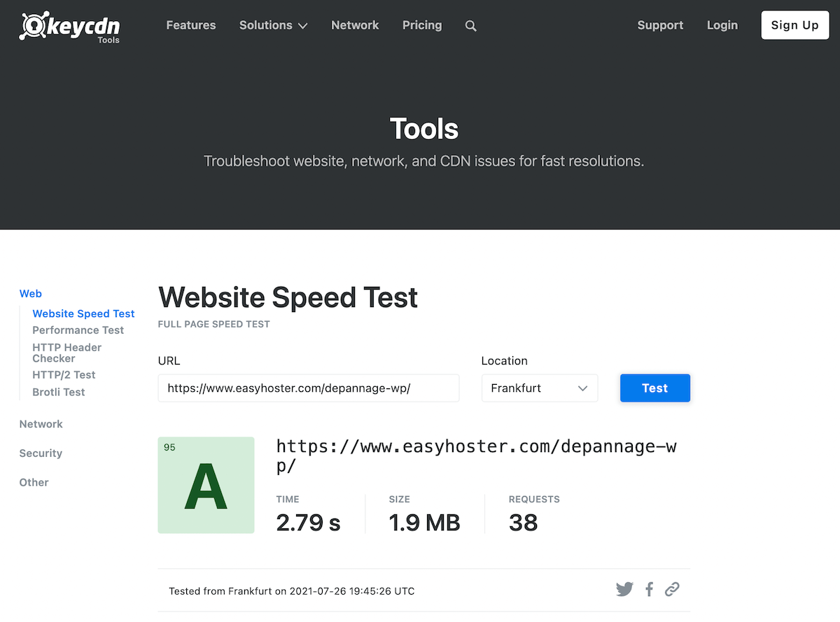The height and width of the screenshot is (622, 840).
Task: Select Features in the top navigation
Action: pyautogui.click(x=190, y=25)
